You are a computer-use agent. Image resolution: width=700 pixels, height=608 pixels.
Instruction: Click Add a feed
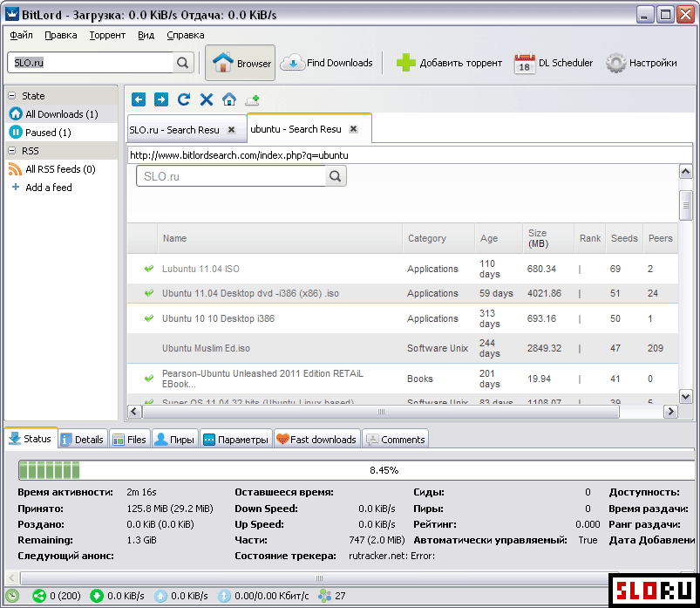click(x=62, y=188)
